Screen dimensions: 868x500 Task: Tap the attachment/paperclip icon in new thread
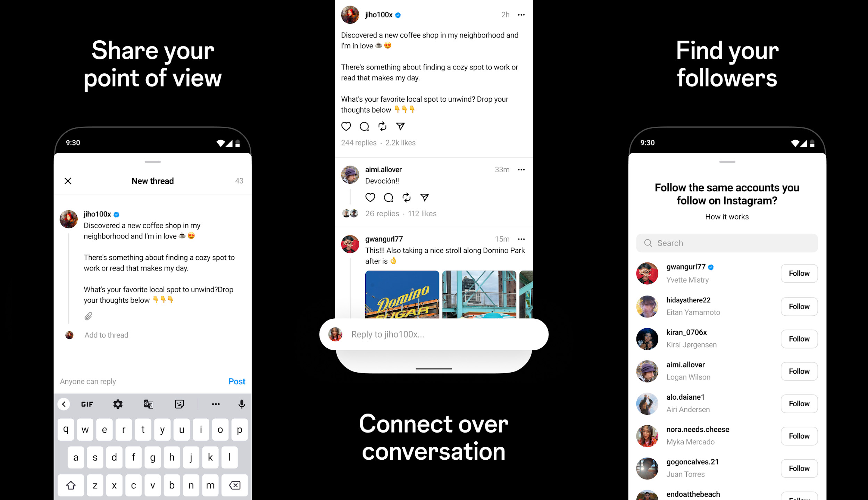[x=87, y=316]
